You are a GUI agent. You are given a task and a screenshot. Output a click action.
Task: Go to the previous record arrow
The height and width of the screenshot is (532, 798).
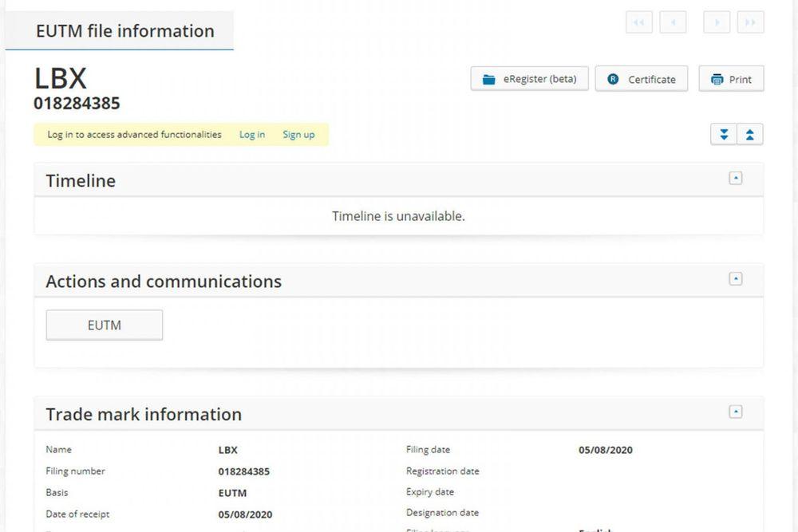(x=673, y=22)
